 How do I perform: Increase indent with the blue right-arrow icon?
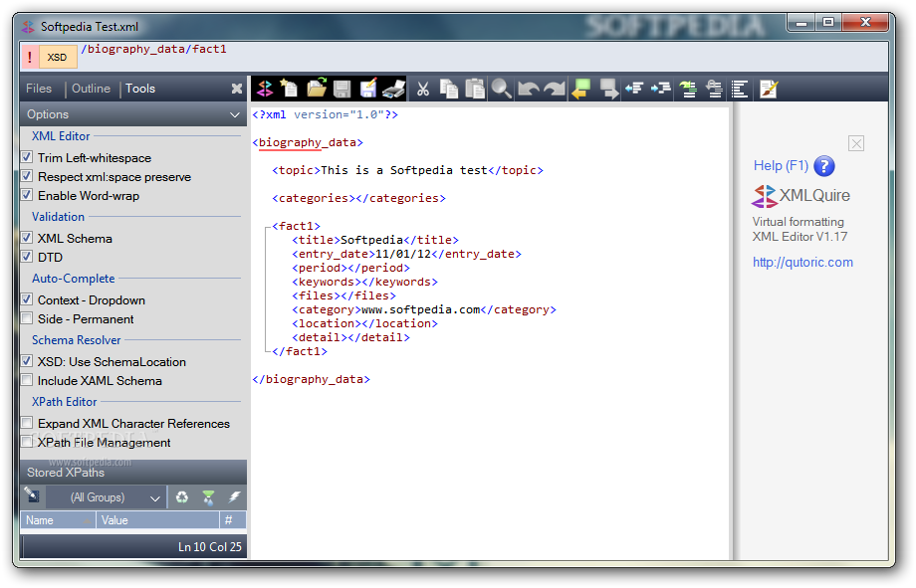coord(661,89)
